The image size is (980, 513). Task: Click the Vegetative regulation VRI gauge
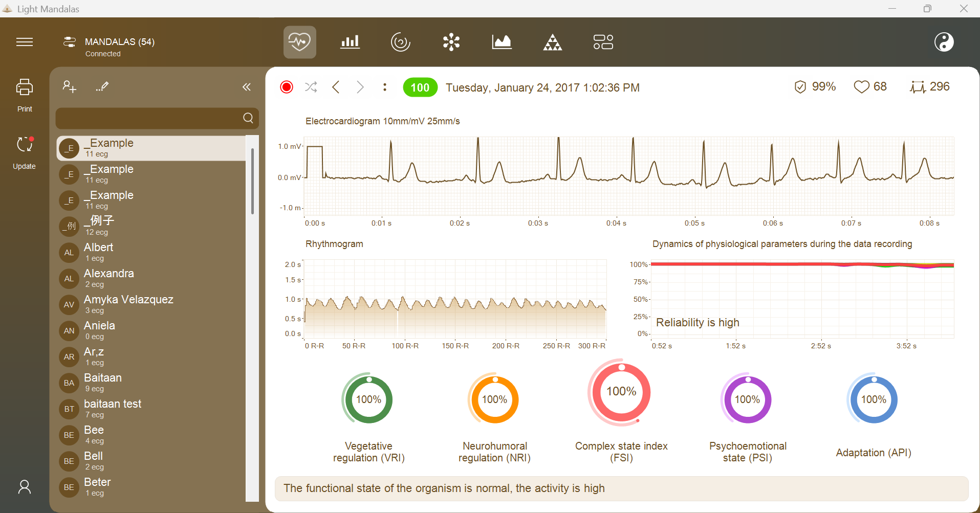[368, 399]
